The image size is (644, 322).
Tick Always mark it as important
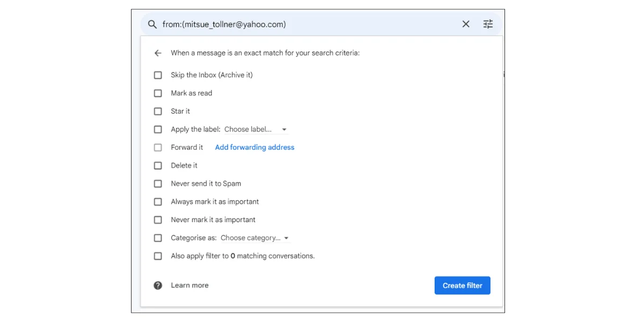(158, 202)
